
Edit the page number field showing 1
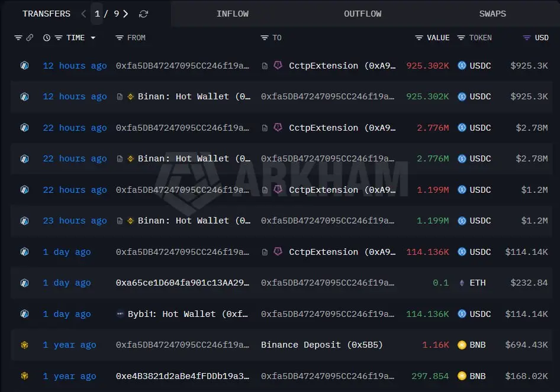tap(96, 14)
